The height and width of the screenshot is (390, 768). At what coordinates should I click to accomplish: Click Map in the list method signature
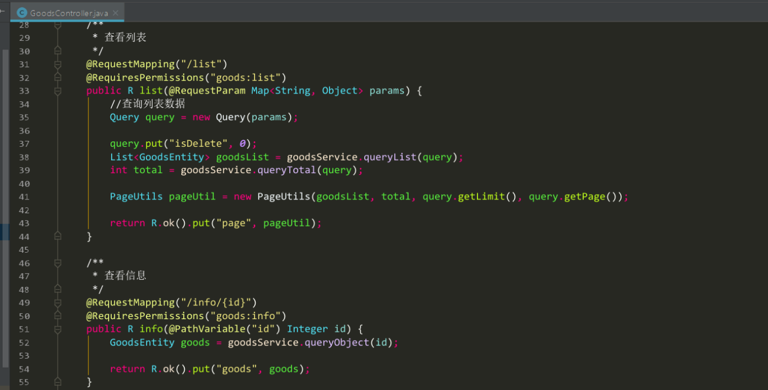[x=260, y=91]
